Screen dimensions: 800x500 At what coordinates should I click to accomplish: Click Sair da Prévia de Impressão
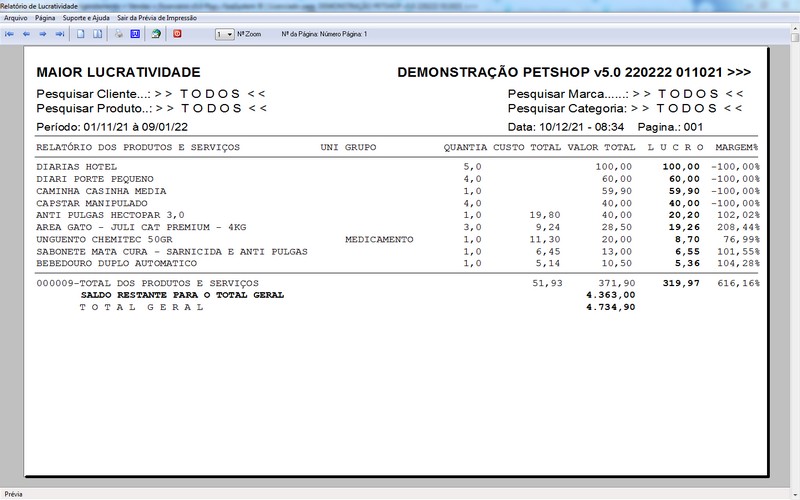click(157, 18)
